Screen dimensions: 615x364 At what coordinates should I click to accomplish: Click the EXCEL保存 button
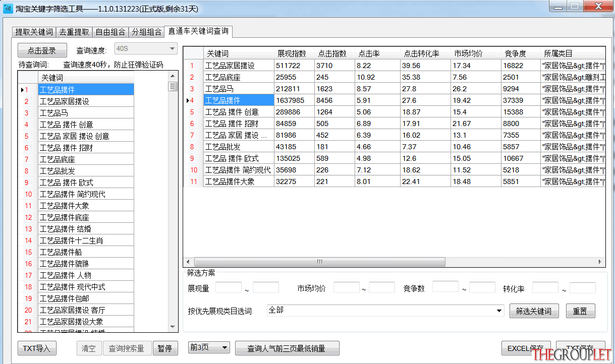tap(526, 348)
